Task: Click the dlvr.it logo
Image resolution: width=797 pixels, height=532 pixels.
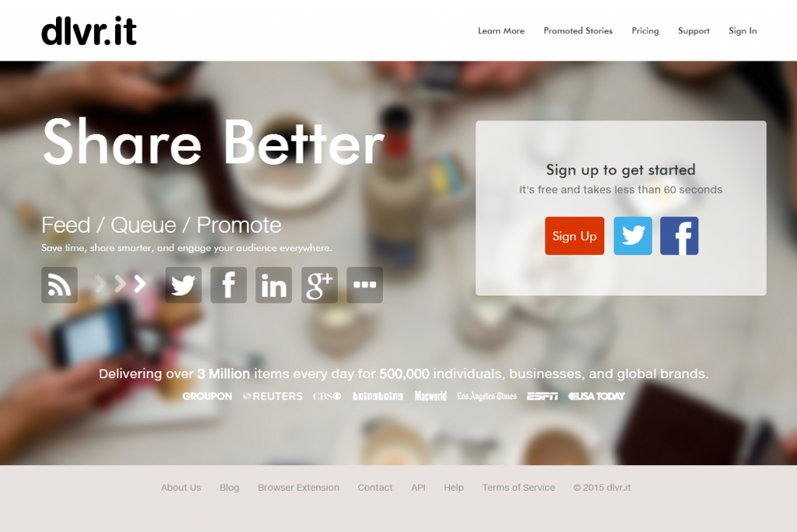Action: [89, 31]
